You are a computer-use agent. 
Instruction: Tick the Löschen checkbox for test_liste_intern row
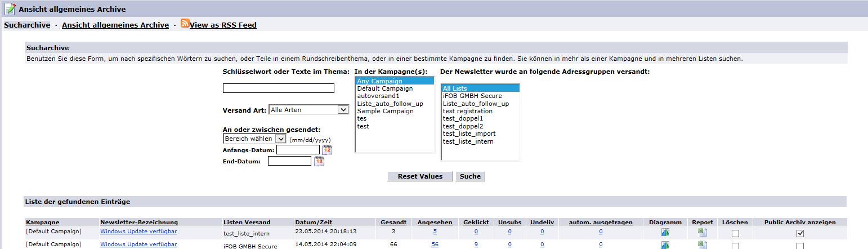click(x=735, y=233)
